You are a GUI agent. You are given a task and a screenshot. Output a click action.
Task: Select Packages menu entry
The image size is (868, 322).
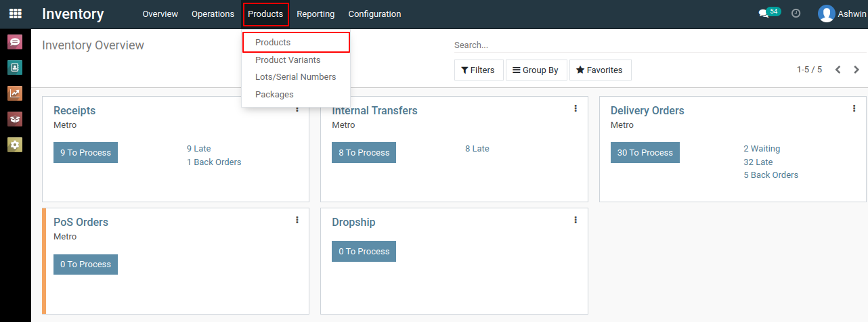click(296, 95)
